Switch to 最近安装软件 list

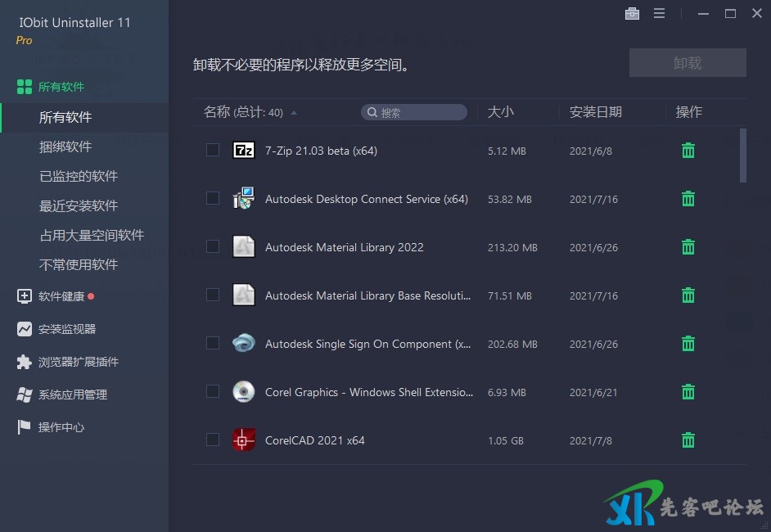click(x=79, y=205)
